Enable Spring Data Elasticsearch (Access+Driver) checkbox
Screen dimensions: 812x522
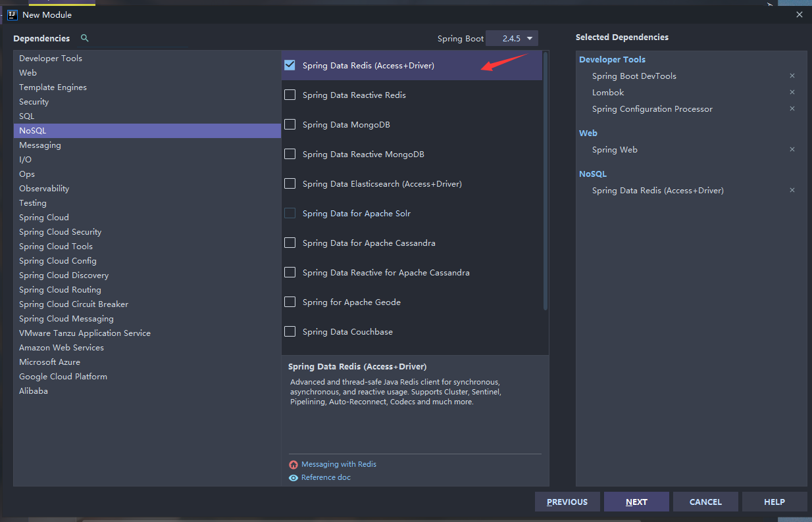point(290,183)
